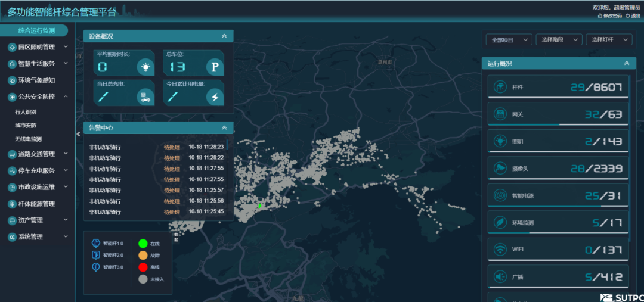The image size is (644, 302).
Task: Expand 智慧生活服务 chevron
Action: (66, 63)
